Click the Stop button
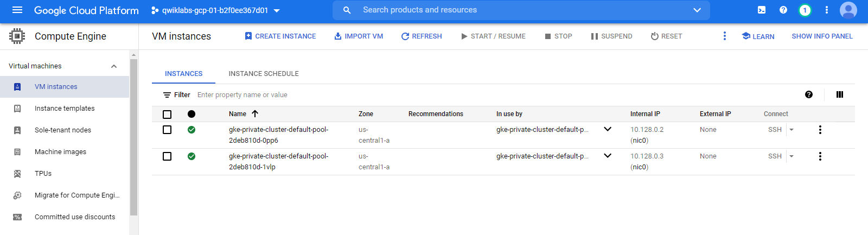The height and width of the screenshot is (235, 868). 558,36
